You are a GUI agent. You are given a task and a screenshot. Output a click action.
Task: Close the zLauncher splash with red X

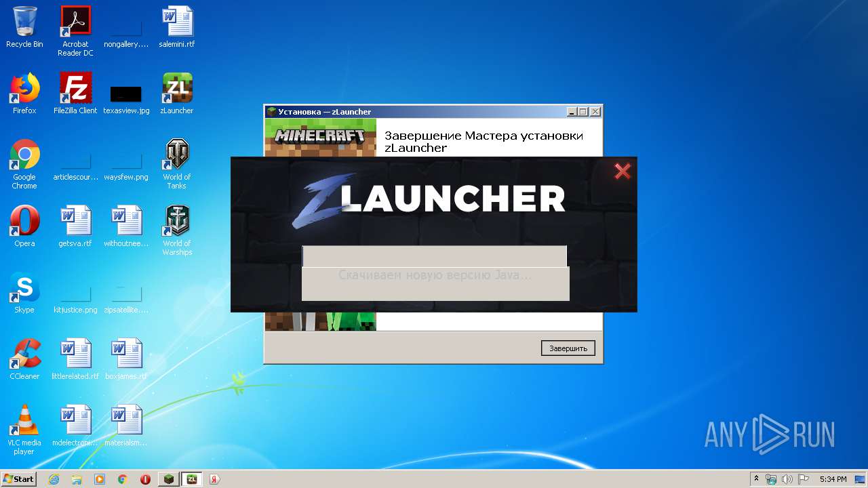coord(622,171)
